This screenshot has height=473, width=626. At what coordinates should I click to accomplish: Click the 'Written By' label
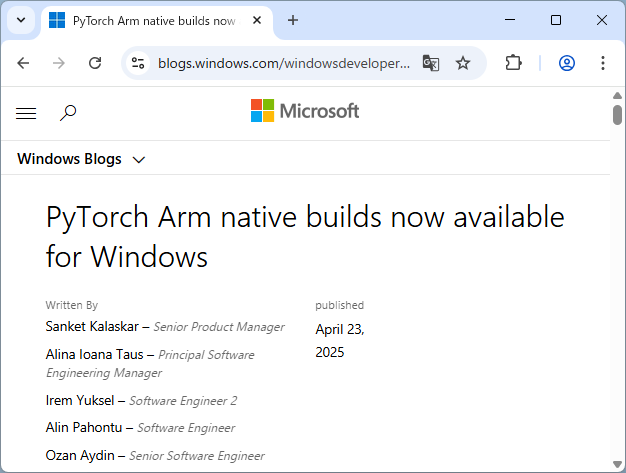click(x=72, y=305)
